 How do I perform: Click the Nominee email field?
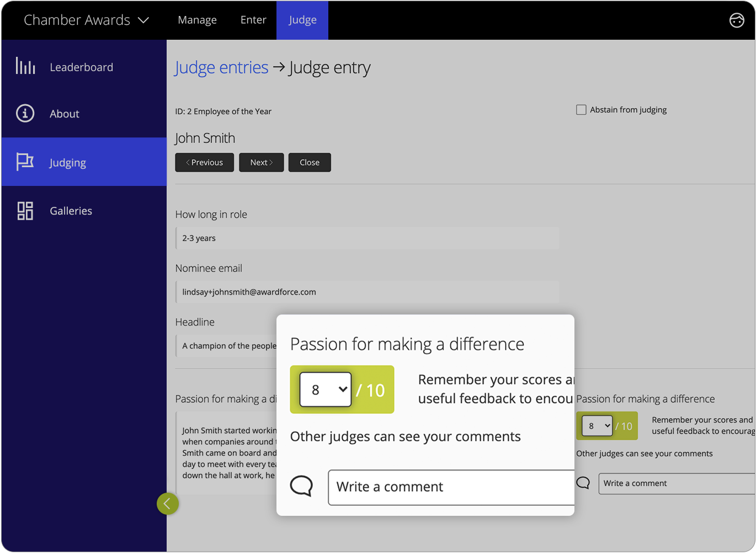(367, 292)
